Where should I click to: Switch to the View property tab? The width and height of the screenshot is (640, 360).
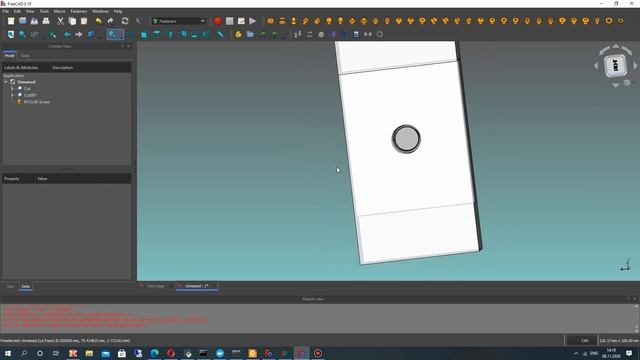tap(10, 287)
